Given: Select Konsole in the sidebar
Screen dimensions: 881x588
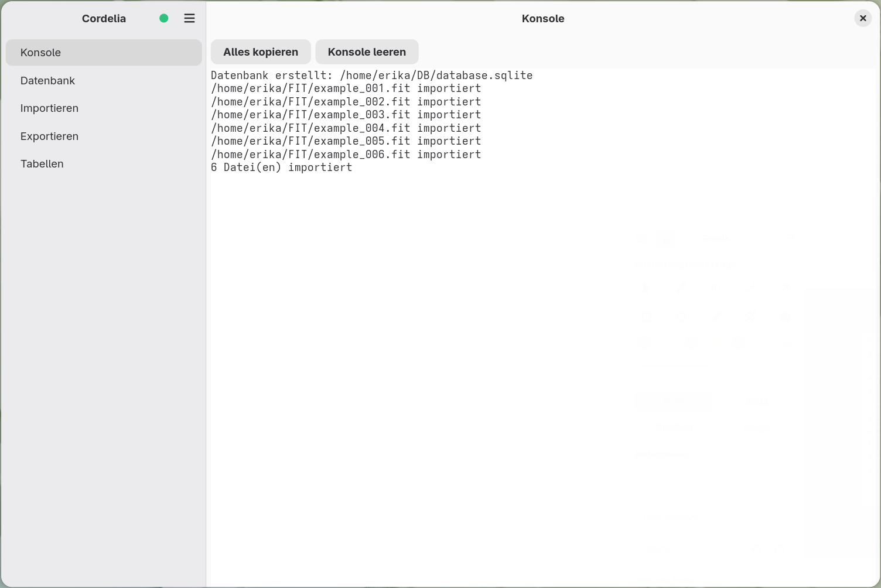Looking at the screenshot, I should [104, 53].
